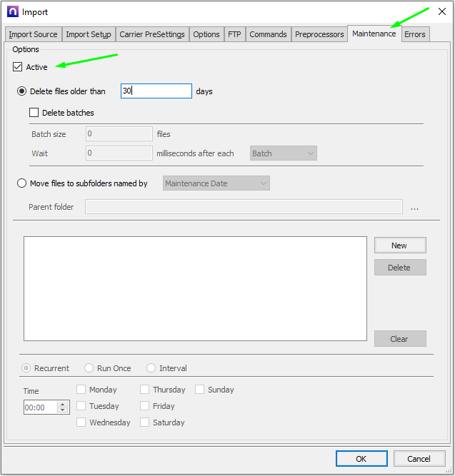
Task: Click the Import app icon in title bar
Action: tap(12, 11)
